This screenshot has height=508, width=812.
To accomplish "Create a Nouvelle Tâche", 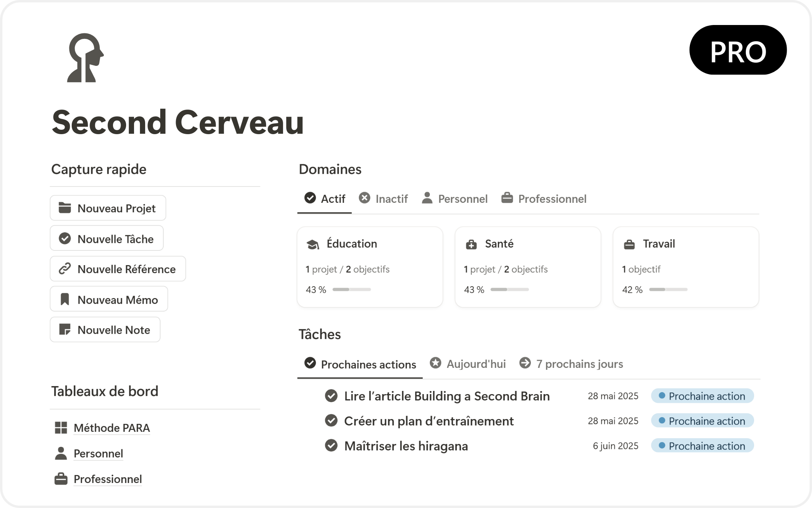I will (x=107, y=239).
